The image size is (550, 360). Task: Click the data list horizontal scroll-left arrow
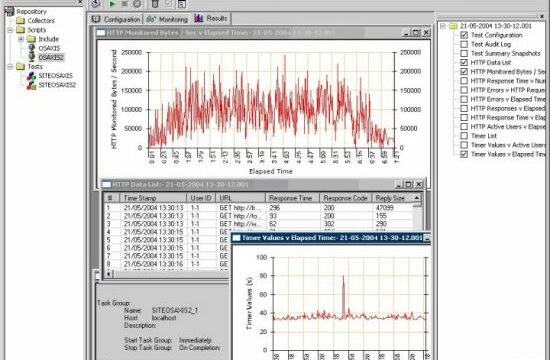(109, 273)
